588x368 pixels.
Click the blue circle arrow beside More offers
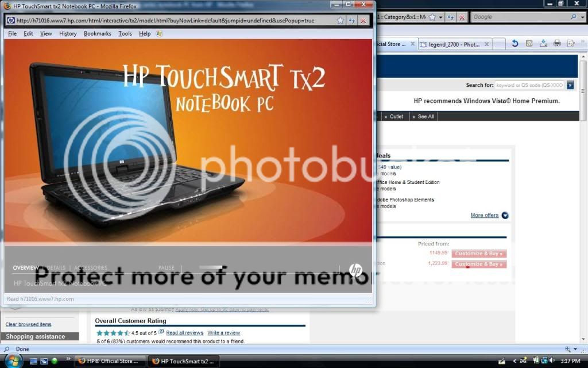[x=505, y=215]
